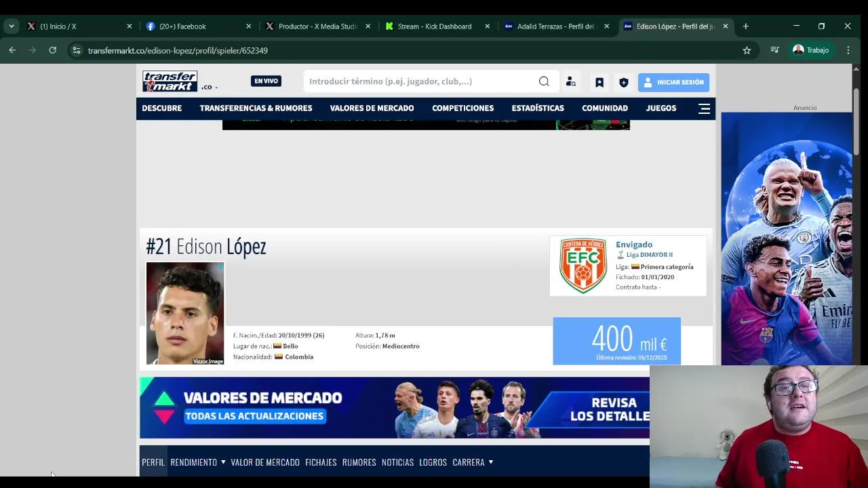The height and width of the screenshot is (488, 868).
Task: Select the VALOR DE MERCADO tab
Action: [x=265, y=462]
